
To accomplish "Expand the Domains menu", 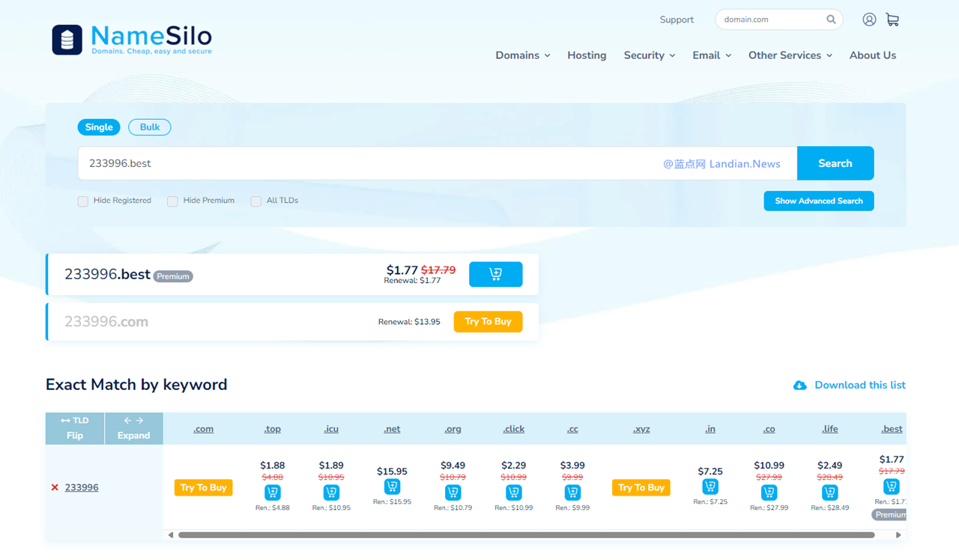I will click(523, 55).
